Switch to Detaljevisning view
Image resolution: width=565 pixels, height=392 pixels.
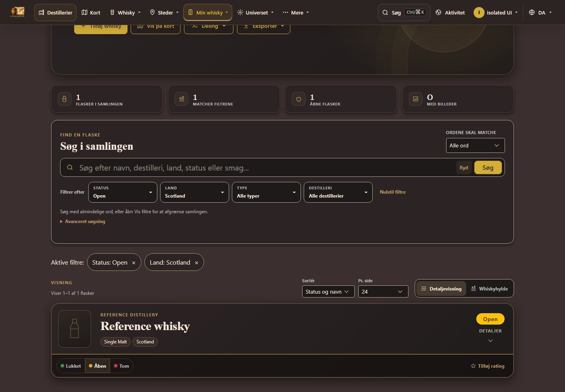point(441,289)
